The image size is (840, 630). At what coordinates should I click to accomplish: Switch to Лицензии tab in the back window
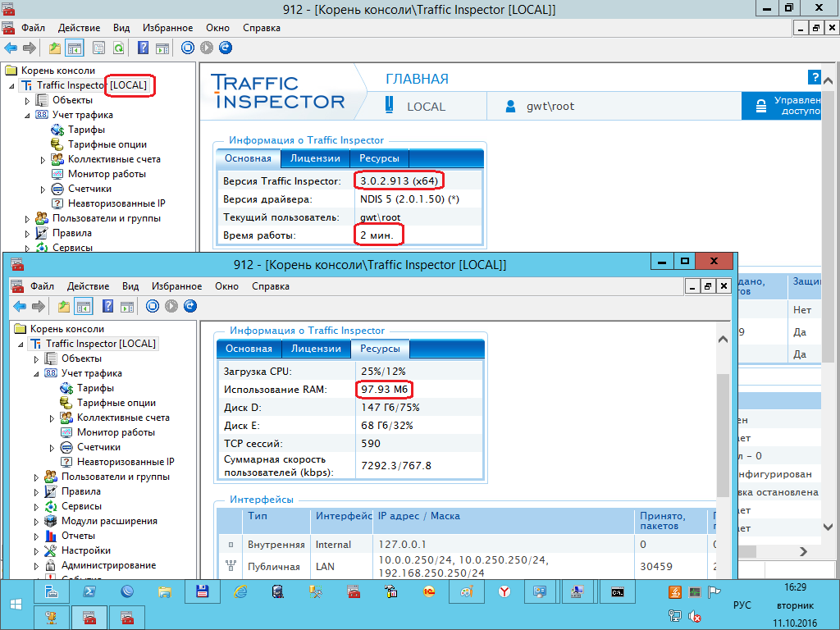click(x=315, y=158)
